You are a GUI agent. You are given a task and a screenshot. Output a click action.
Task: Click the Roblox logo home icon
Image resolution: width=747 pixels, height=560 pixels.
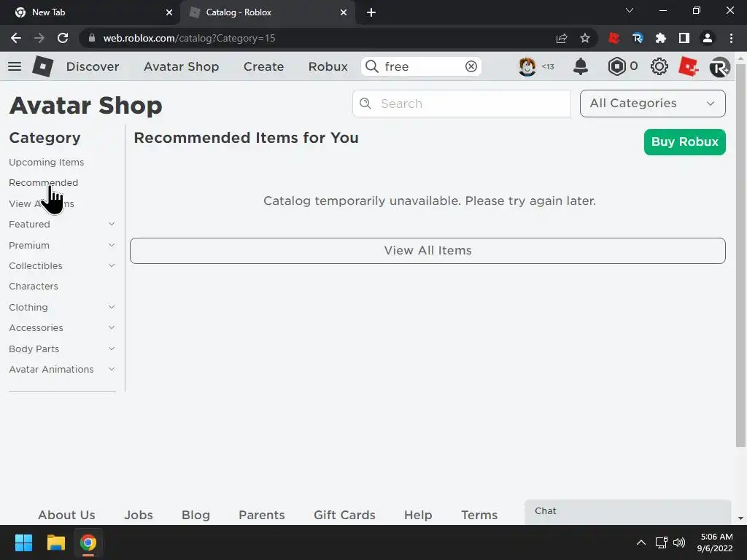tap(43, 66)
